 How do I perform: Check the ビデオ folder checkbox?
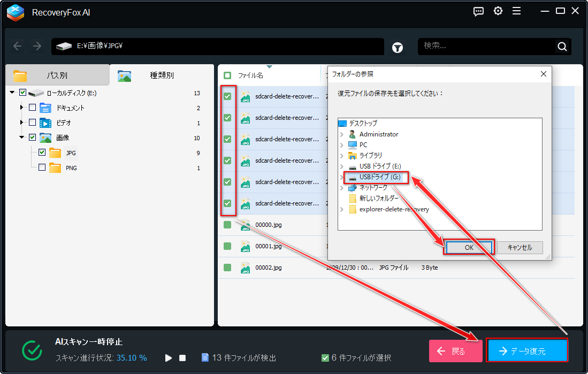[x=32, y=123]
